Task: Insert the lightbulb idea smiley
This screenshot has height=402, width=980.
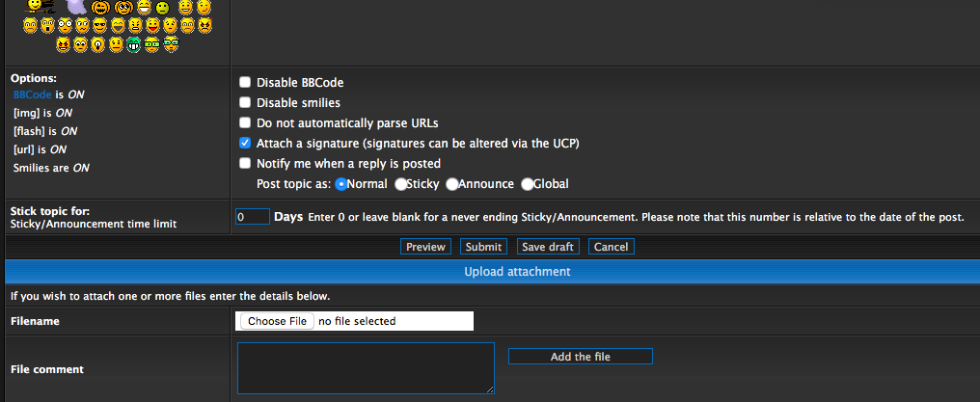Action: [x=97, y=44]
